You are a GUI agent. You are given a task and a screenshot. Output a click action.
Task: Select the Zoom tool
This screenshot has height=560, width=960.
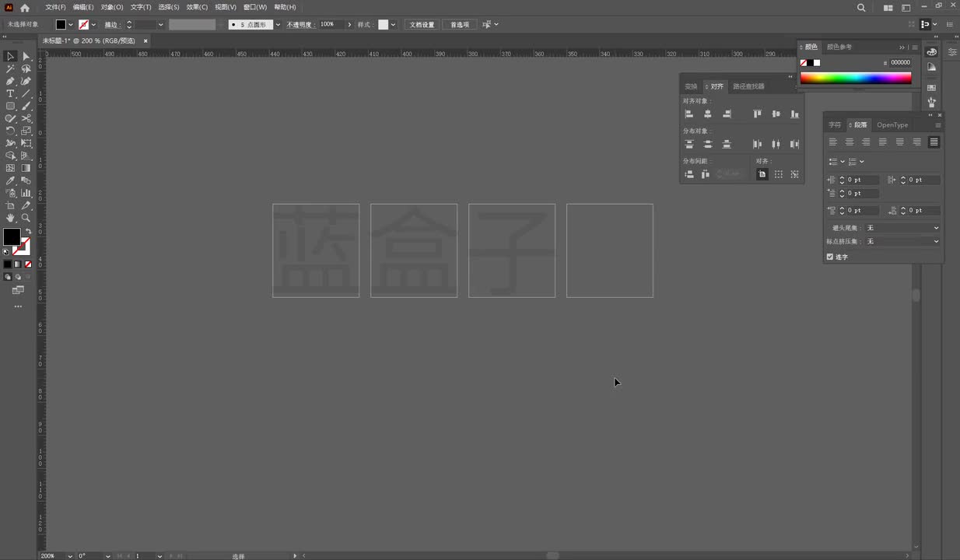click(x=26, y=218)
